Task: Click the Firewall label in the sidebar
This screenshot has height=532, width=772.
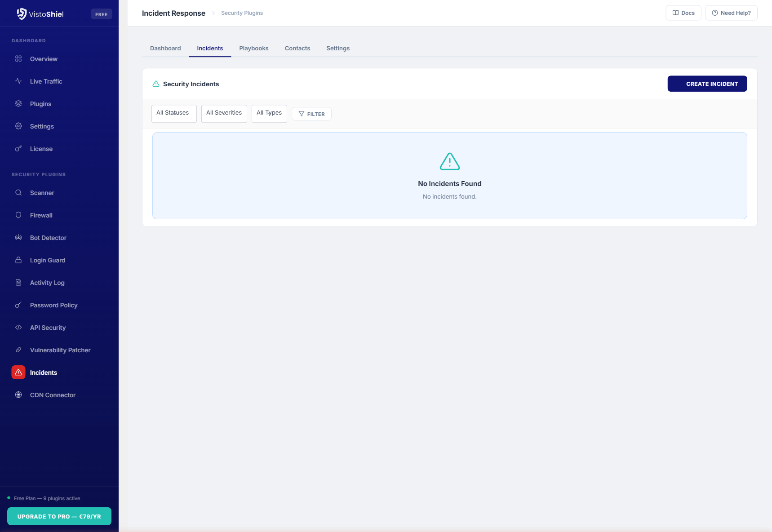Action: coord(41,215)
